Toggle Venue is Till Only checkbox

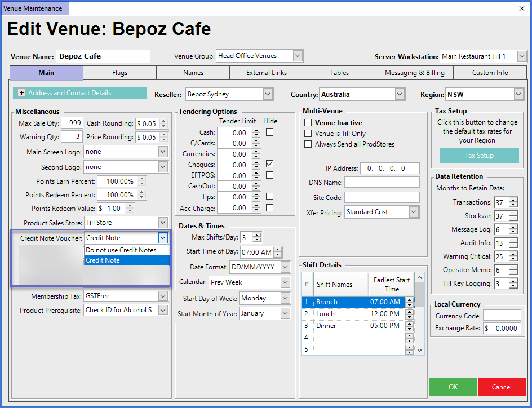(x=308, y=134)
